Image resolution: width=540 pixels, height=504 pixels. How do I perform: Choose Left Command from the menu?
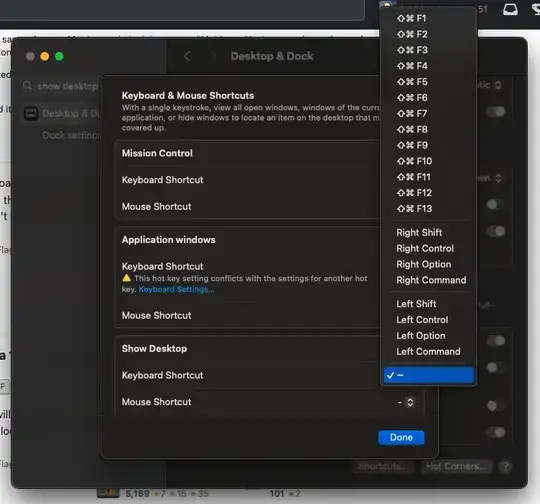point(429,351)
